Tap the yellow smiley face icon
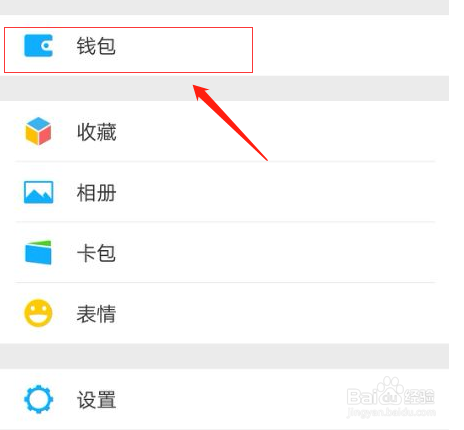Image resolution: width=464 pixels, height=430 pixels. [38, 313]
